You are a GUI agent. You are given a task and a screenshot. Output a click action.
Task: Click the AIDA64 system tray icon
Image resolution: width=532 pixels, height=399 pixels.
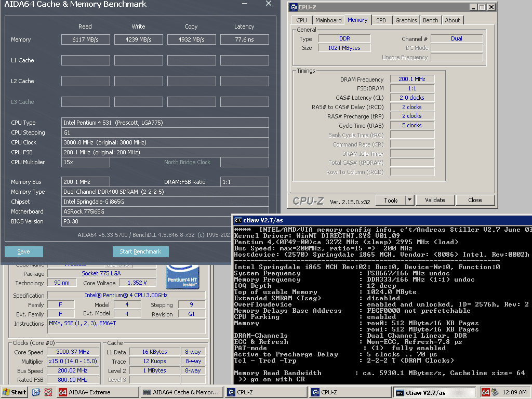click(x=485, y=392)
